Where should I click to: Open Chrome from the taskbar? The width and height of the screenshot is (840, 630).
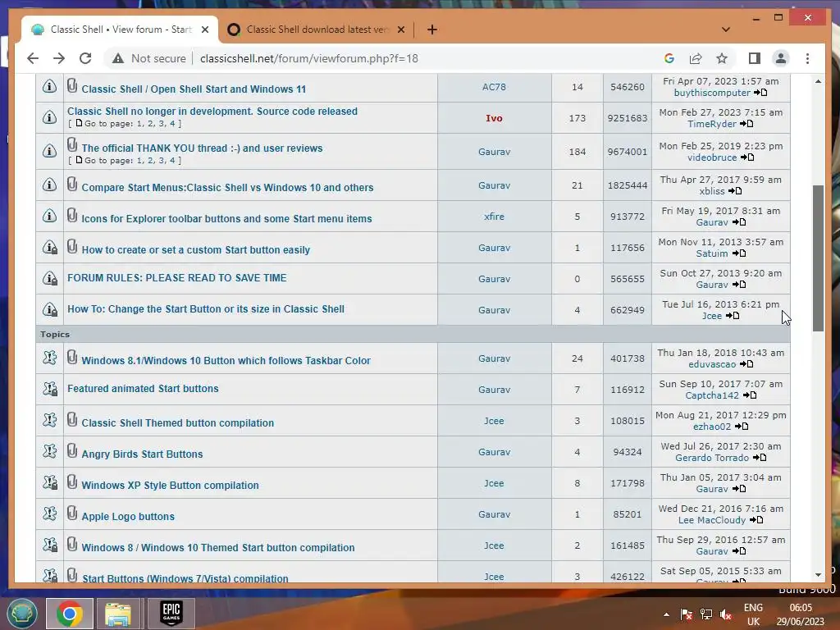coord(69,614)
